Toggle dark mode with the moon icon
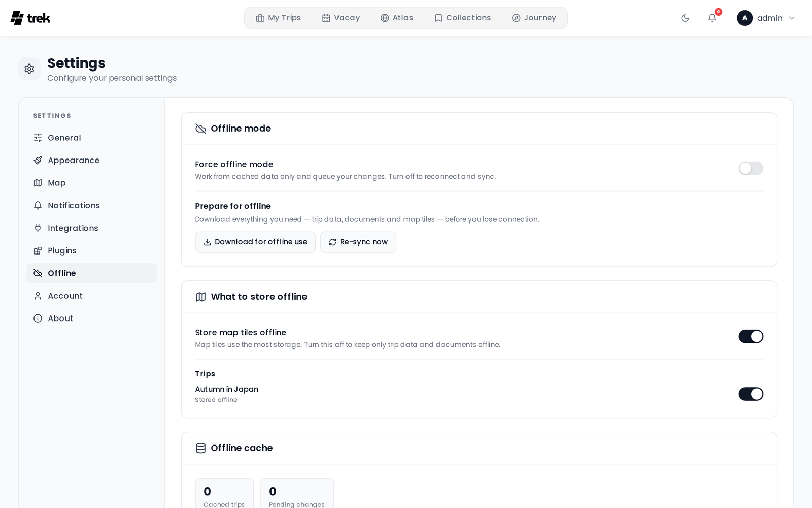This screenshot has height=508, width=812. point(685,18)
